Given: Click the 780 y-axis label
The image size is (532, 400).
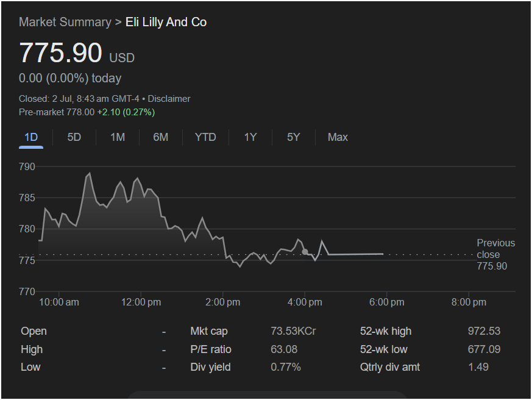Looking at the screenshot, I should pyautogui.click(x=27, y=229).
